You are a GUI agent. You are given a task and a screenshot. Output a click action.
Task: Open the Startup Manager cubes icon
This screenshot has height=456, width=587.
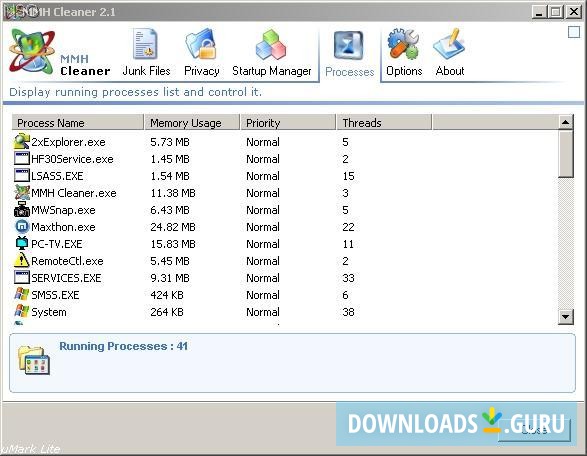coord(271,45)
